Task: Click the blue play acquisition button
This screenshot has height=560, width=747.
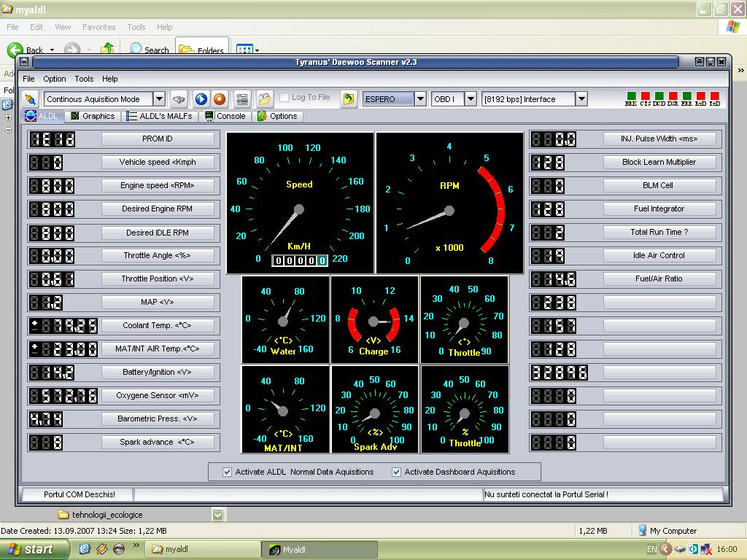Action: point(201,99)
